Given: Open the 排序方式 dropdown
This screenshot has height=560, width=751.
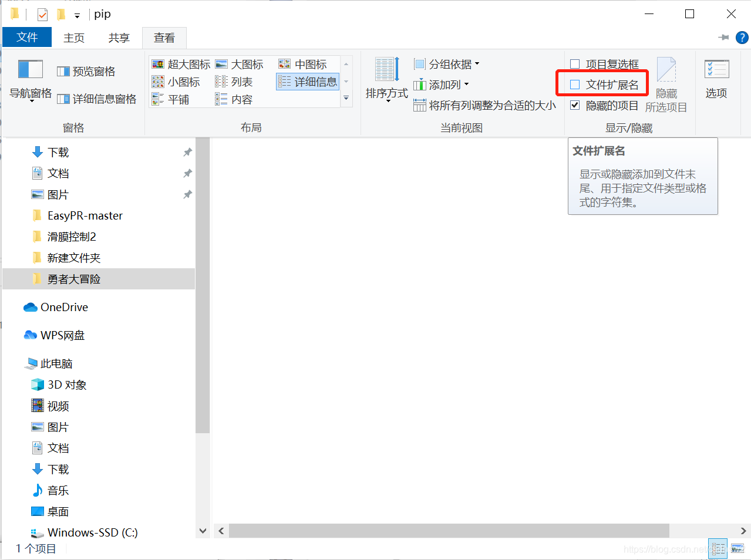Looking at the screenshot, I should (x=387, y=80).
